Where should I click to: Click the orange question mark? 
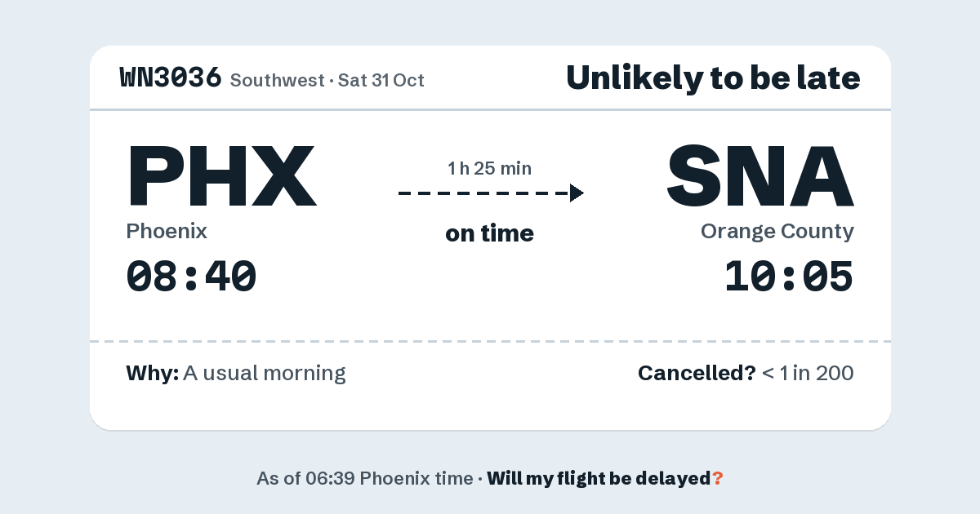[x=718, y=479]
